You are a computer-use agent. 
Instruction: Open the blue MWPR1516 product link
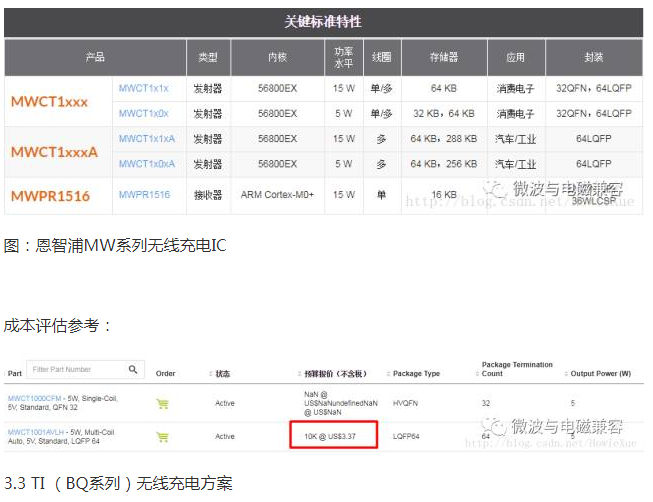(144, 195)
